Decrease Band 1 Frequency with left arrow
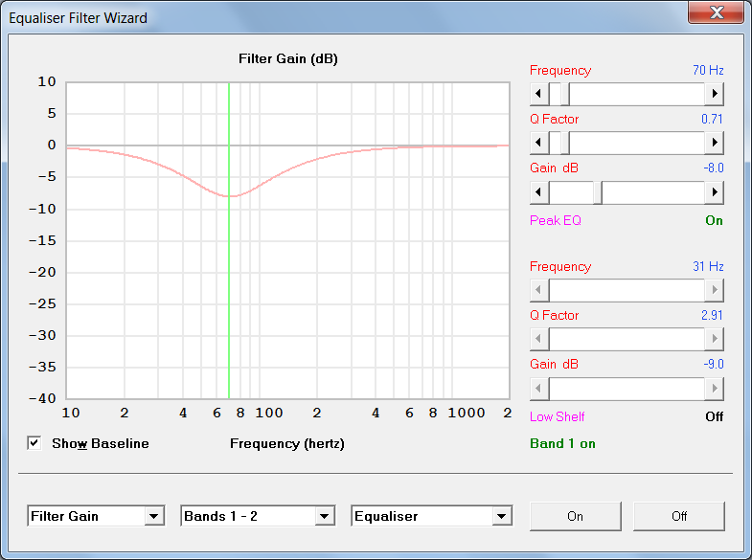752x560 pixels. [539, 94]
